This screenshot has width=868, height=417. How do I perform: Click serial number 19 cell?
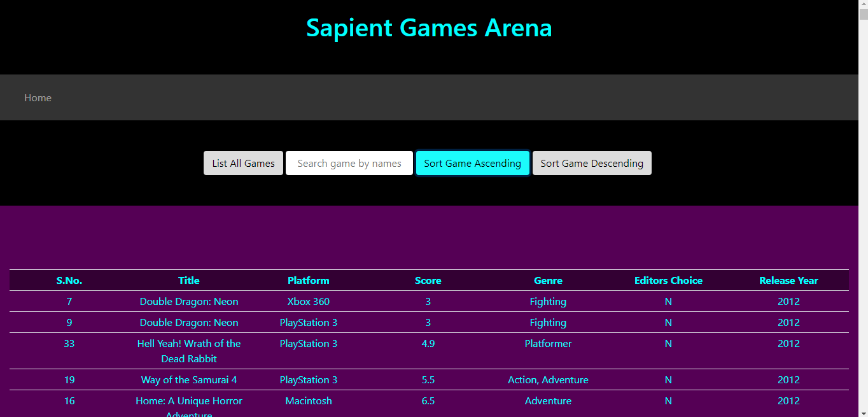(x=69, y=379)
